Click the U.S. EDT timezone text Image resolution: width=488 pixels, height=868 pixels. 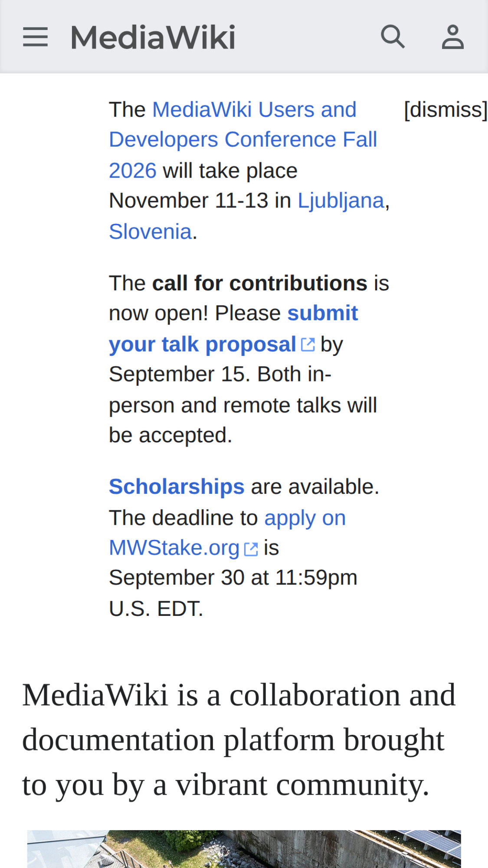tap(156, 608)
